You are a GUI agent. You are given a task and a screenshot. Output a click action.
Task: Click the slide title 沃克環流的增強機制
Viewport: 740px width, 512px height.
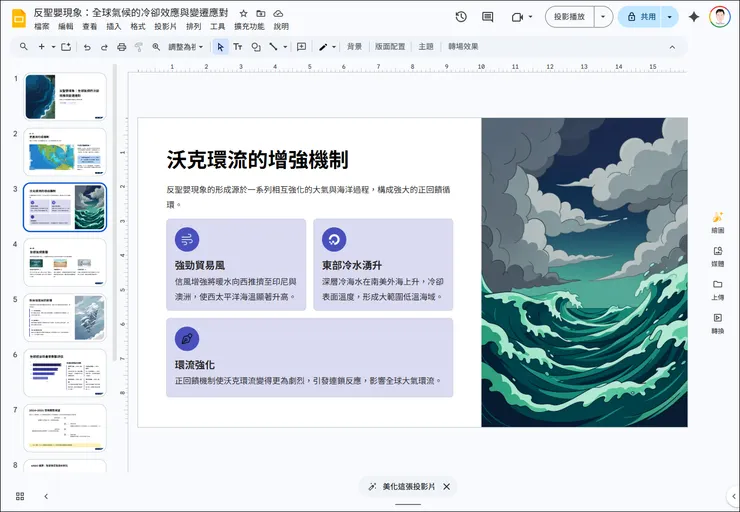[258, 159]
